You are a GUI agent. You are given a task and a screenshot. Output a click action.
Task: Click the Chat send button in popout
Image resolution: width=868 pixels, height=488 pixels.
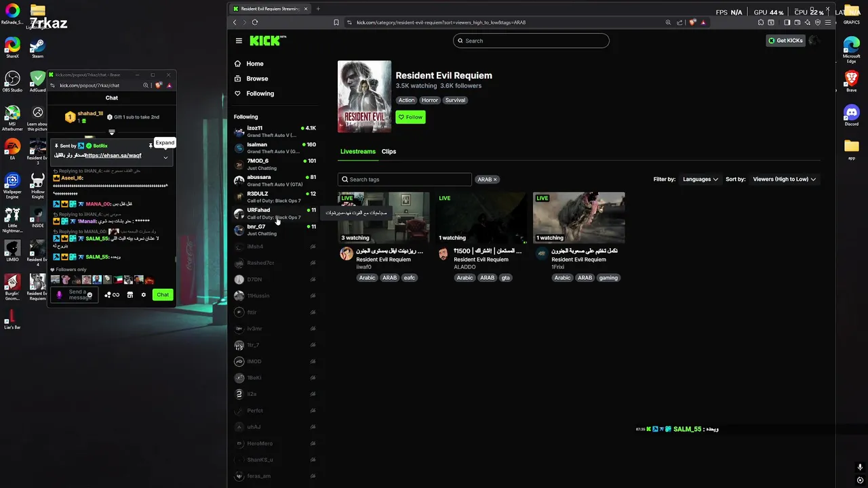(x=163, y=295)
